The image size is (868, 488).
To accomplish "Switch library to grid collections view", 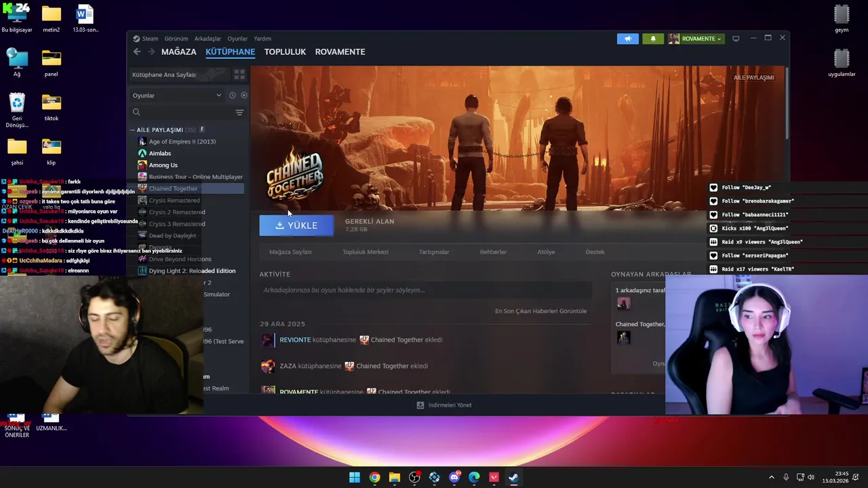I will [239, 75].
